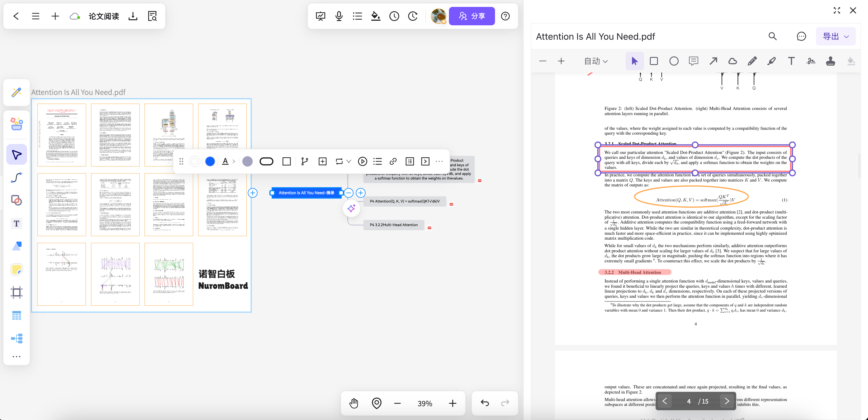
Task: Play the mind map presentation
Action: (x=363, y=162)
